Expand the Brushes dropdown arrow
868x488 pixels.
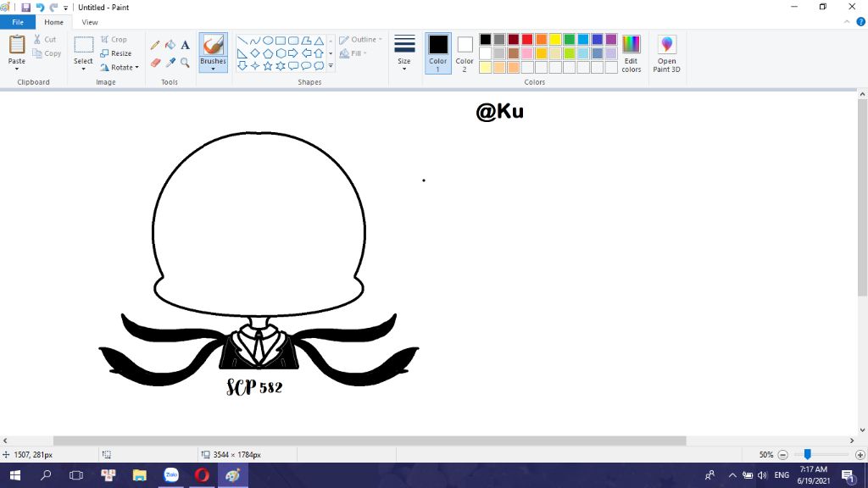213,69
